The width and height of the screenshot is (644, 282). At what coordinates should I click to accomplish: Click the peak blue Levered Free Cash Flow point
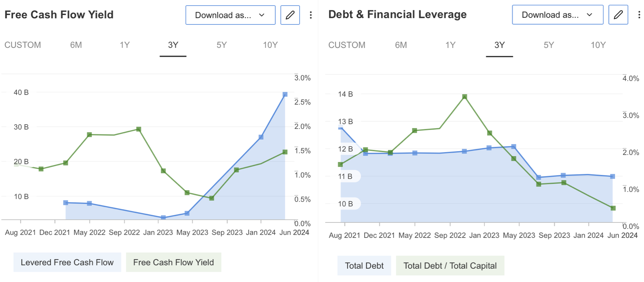point(285,94)
